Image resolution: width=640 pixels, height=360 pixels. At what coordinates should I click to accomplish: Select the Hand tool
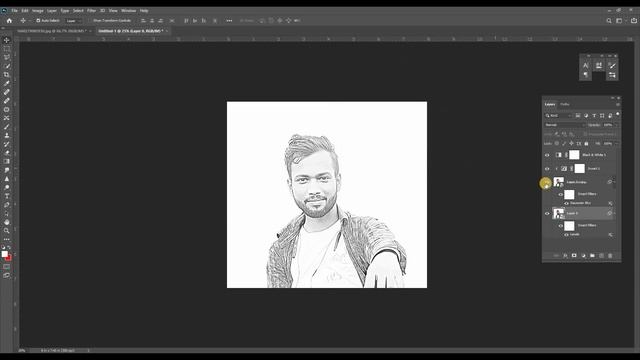tap(7, 222)
